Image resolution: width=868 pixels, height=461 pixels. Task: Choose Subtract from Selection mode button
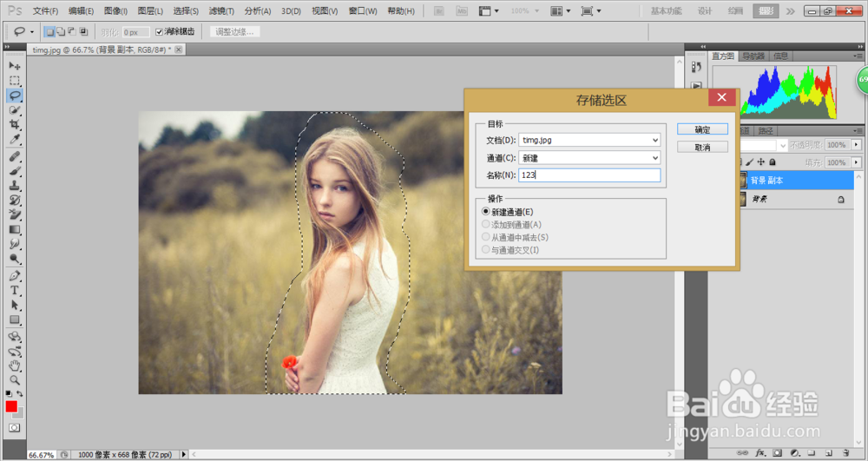click(72, 31)
